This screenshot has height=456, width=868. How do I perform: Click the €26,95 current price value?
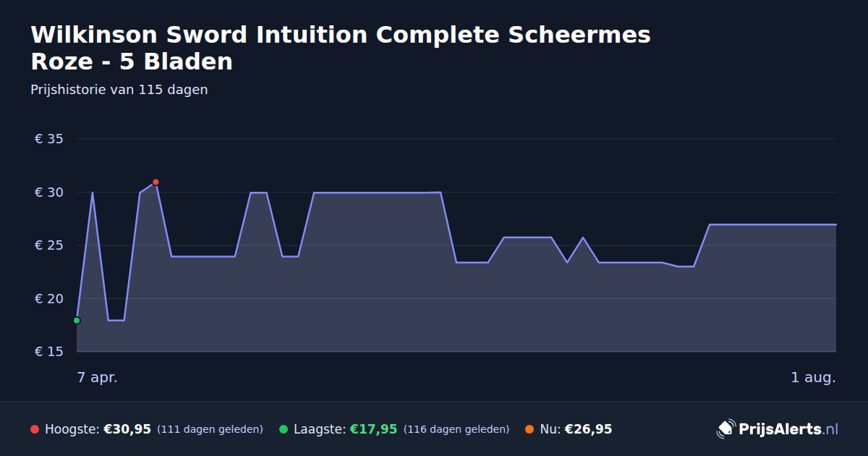[x=588, y=429]
